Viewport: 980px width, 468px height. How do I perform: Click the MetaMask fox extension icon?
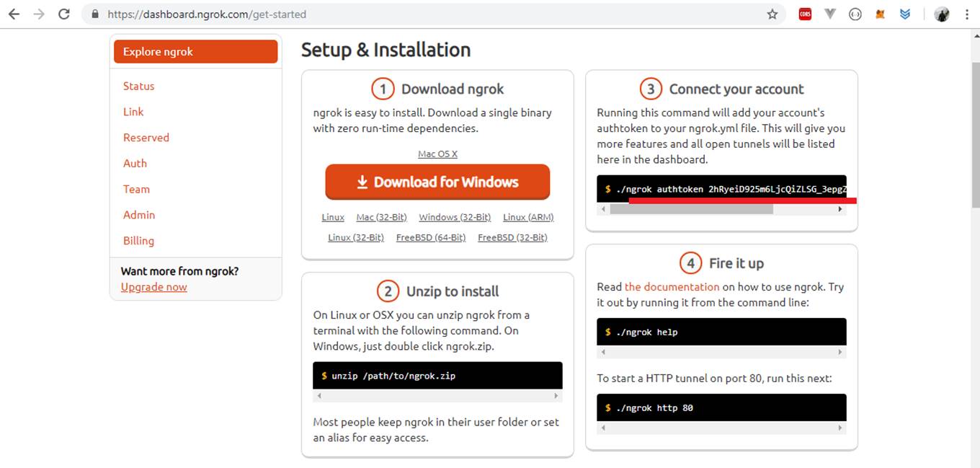880,14
